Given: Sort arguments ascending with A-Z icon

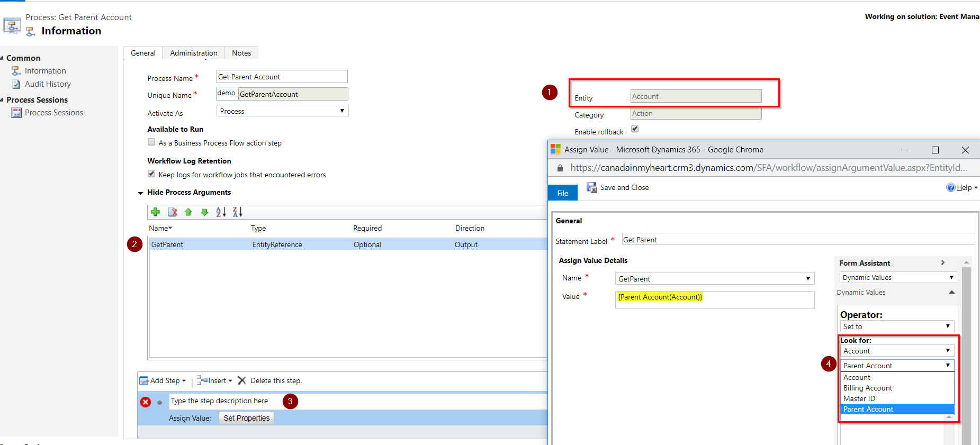Looking at the screenshot, I should [221, 212].
